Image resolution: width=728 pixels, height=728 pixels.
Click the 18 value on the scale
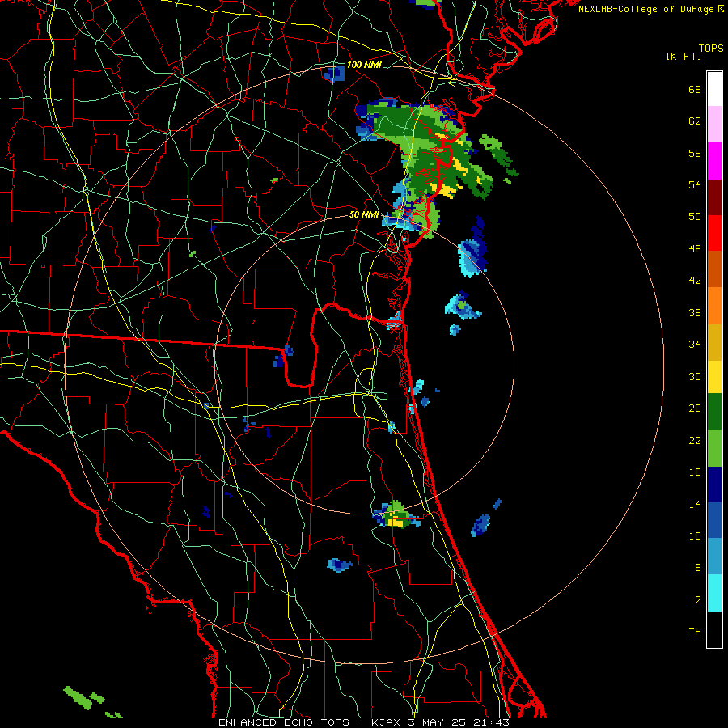click(695, 472)
